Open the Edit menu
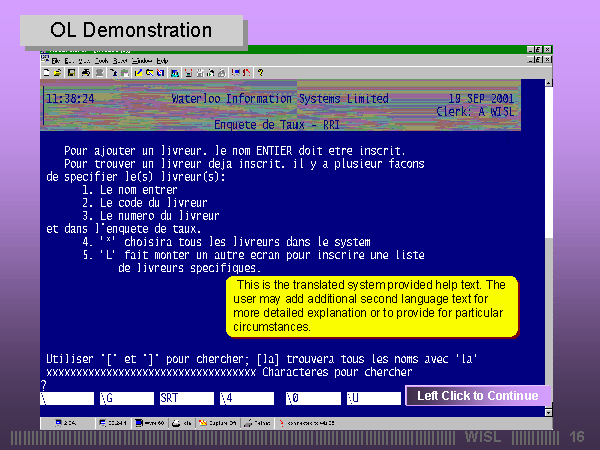Screen dimensions: 600x450 69,60
